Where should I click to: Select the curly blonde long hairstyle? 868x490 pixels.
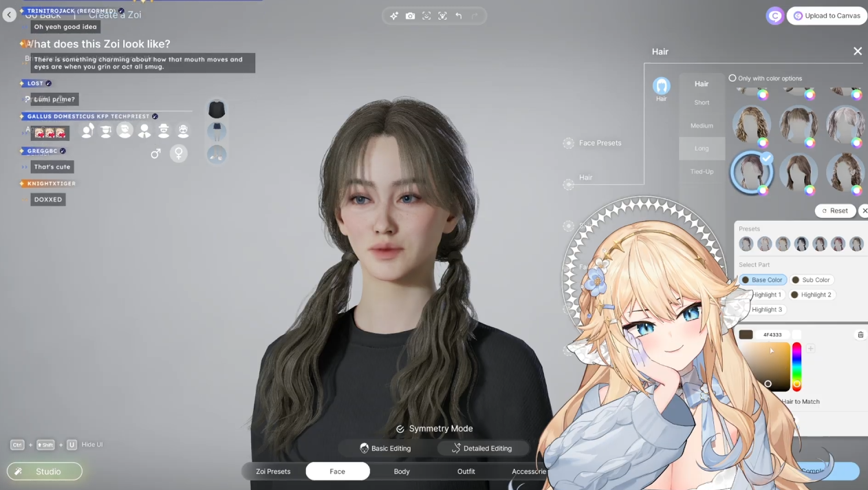[751, 125]
